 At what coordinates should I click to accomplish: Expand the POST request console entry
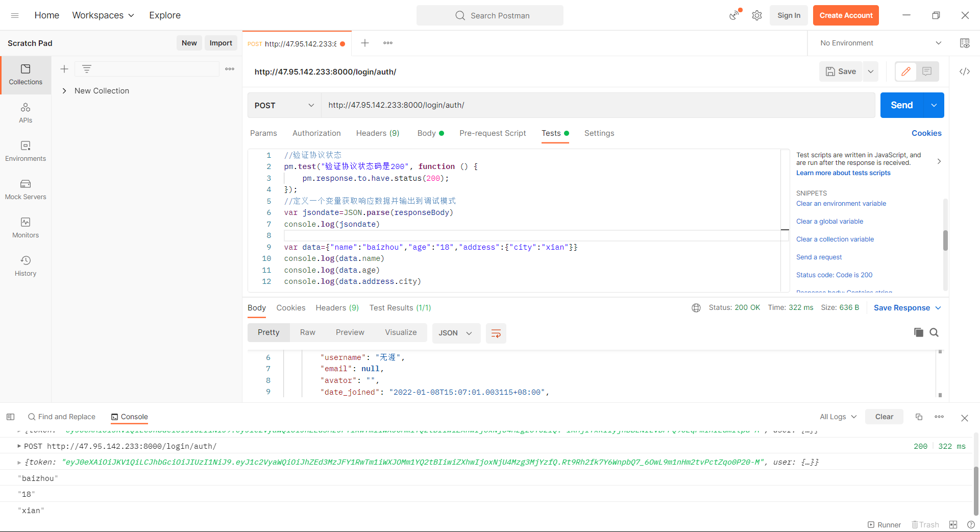19,446
